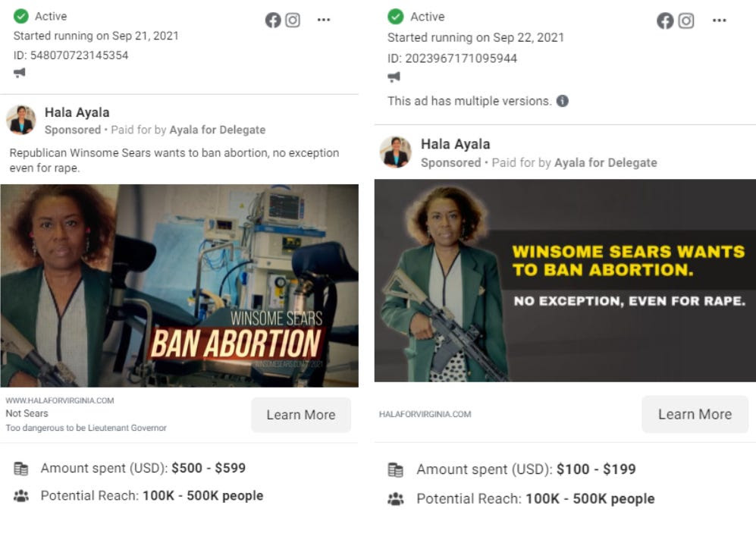Click the Instagram icon on the Sep 22 ad
The width and height of the screenshot is (756, 543).
click(686, 20)
